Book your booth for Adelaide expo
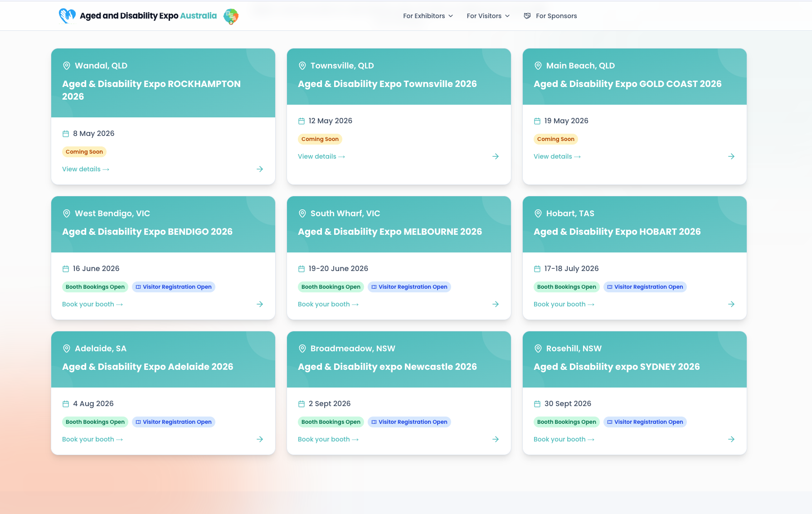The width and height of the screenshot is (812, 514). coord(92,439)
